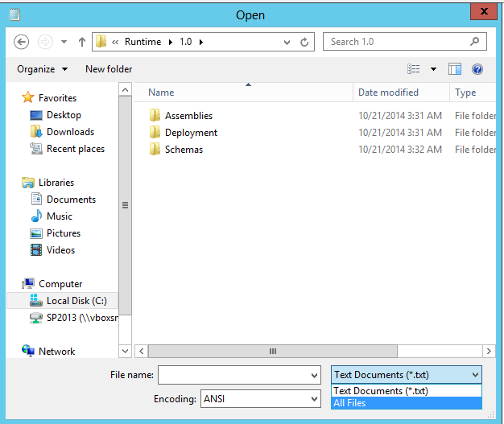Click the Schemas folder icon
The width and height of the screenshot is (504, 424).
155,150
